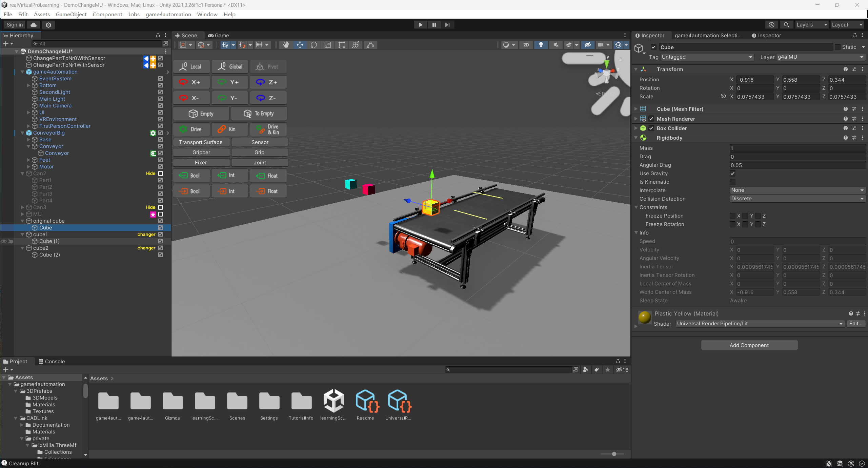The height and width of the screenshot is (468, 868).
Task: Open the GameObject menu
Action: click(x=71, y=14)
